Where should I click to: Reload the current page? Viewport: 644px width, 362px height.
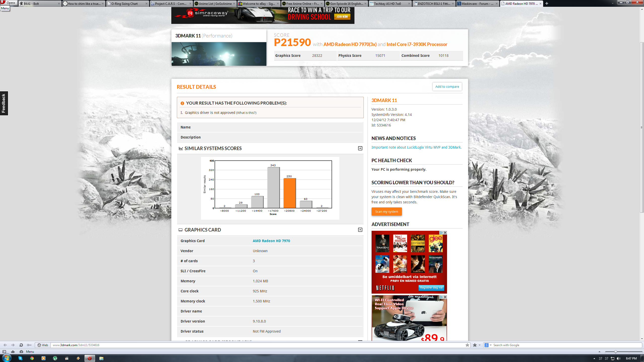tap(21, 345)
